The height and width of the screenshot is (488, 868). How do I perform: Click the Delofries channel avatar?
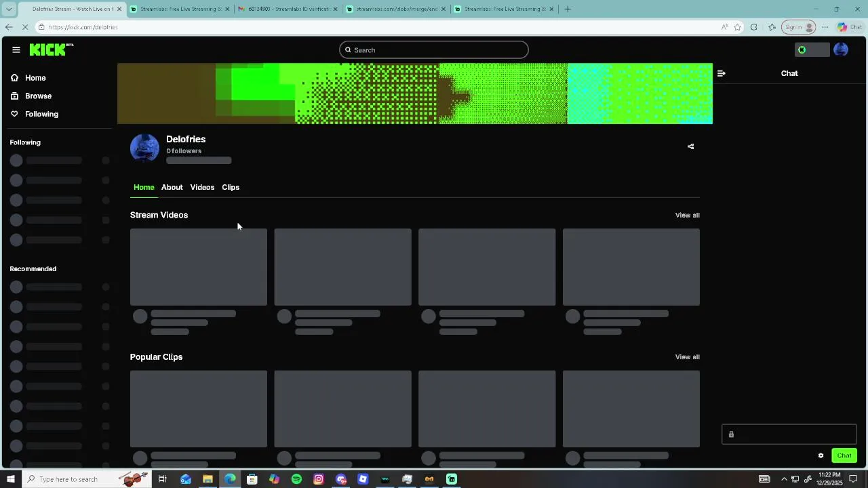pos(144,148)
